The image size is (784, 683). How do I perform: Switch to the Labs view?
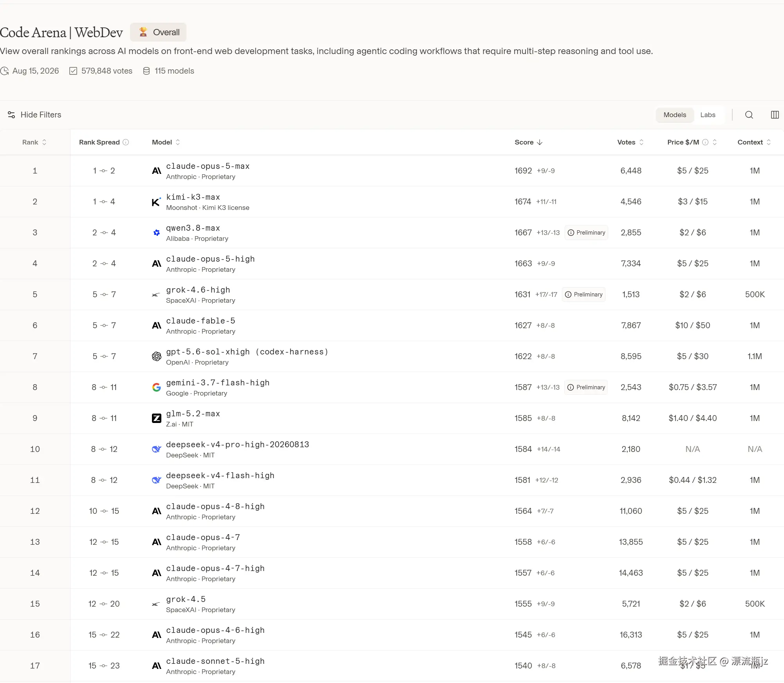click(708, 115)
